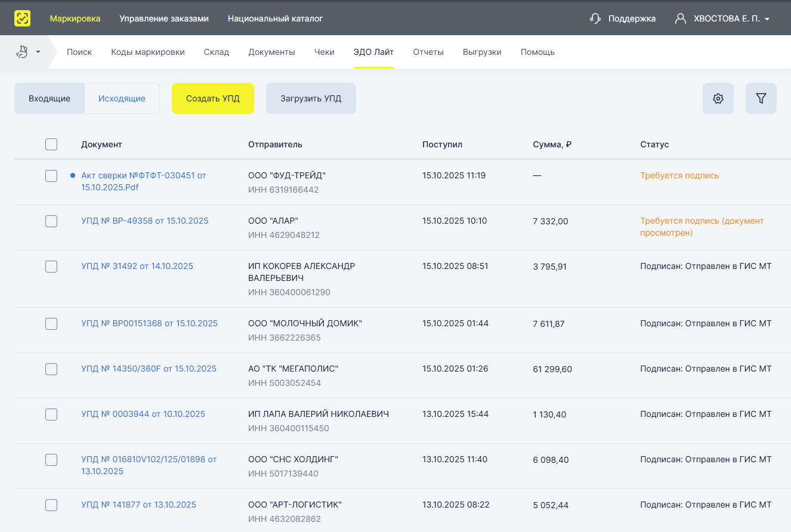The width and height of the screenshot is (791, 532).
Task: Click the support headset icon
Action: [x=595, y=18]
